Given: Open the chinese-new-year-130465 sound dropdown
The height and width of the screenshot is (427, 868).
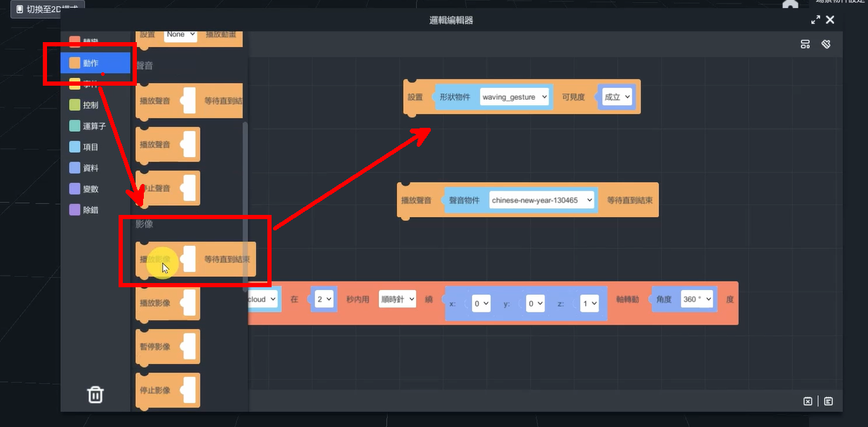Looking at the screenshot, I should [541, 200].
